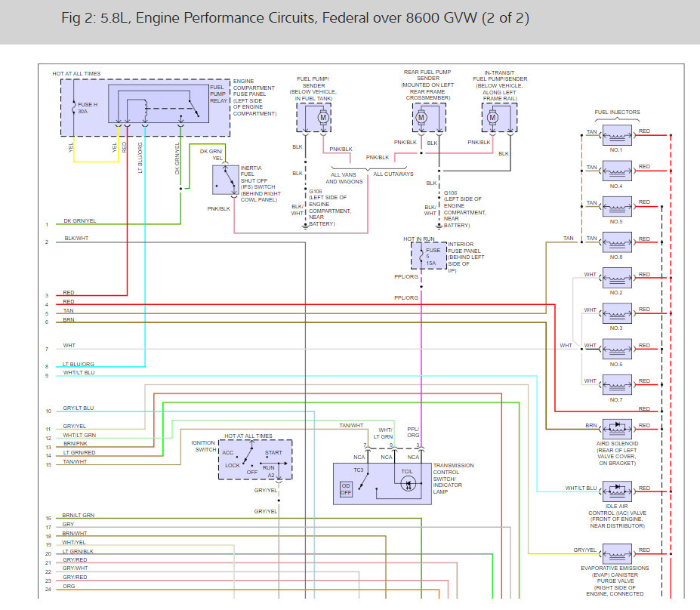The height and width of the screenshot is (610, 700).
Task: Click 'ENGINE COMPARTMENT FUSE PANEL' label
Action: (254, 97)
